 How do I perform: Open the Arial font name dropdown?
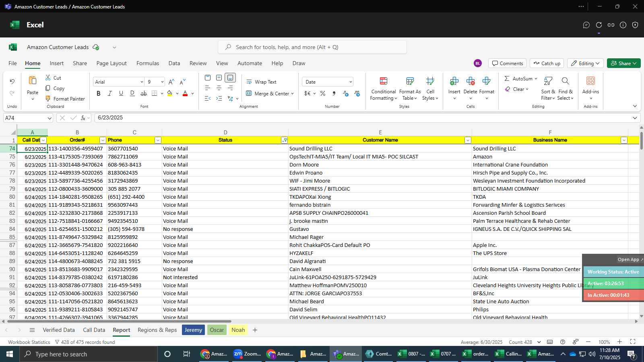click(x=142, y=82)
